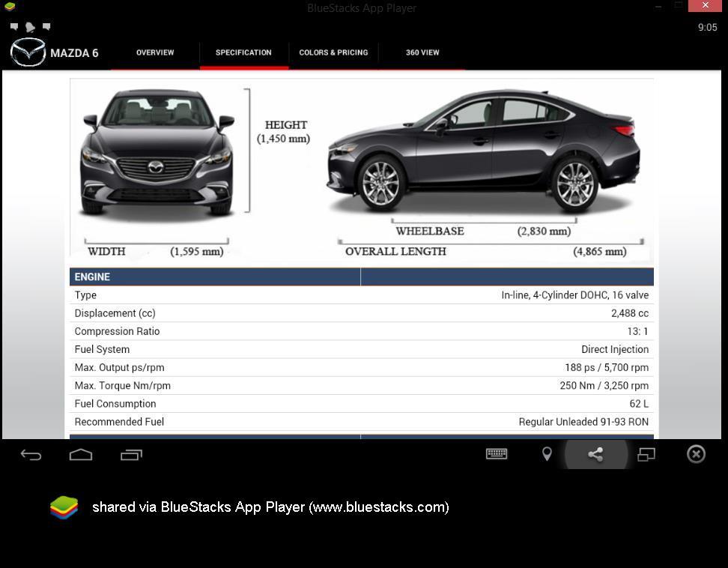Select the Compression Ratio label
728x568 pixels.
(x=117, y=331)
